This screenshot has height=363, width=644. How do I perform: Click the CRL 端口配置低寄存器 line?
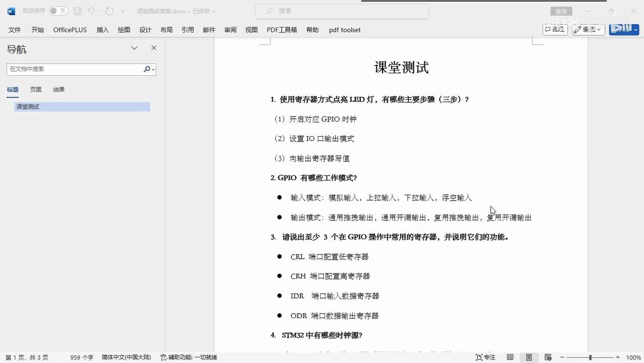pos(330,257)
